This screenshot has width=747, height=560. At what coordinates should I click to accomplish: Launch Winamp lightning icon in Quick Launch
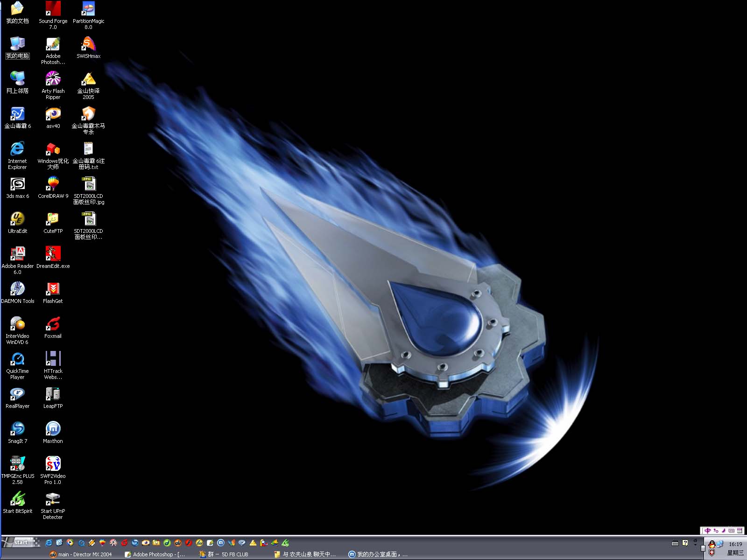click(x=92, y=543)
